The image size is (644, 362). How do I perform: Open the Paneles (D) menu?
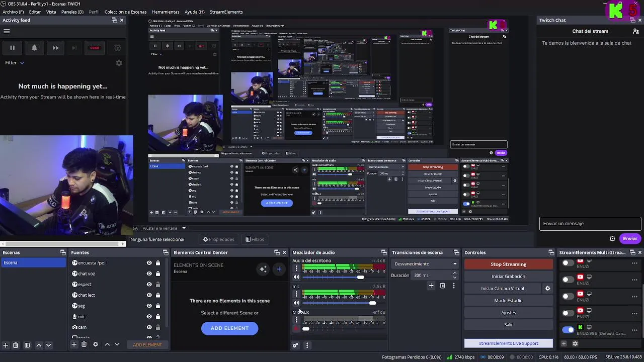click(73, 12)
